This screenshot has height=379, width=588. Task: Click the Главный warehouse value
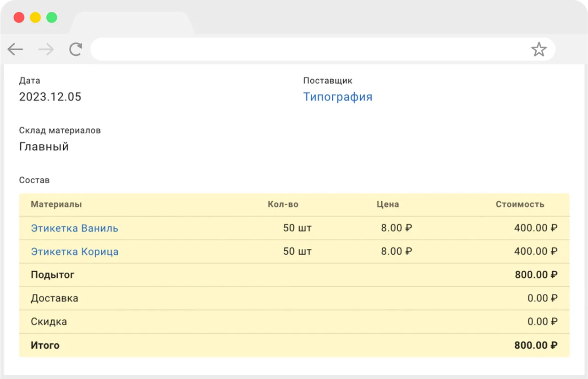pyautogui.click(x=44, y=147)
